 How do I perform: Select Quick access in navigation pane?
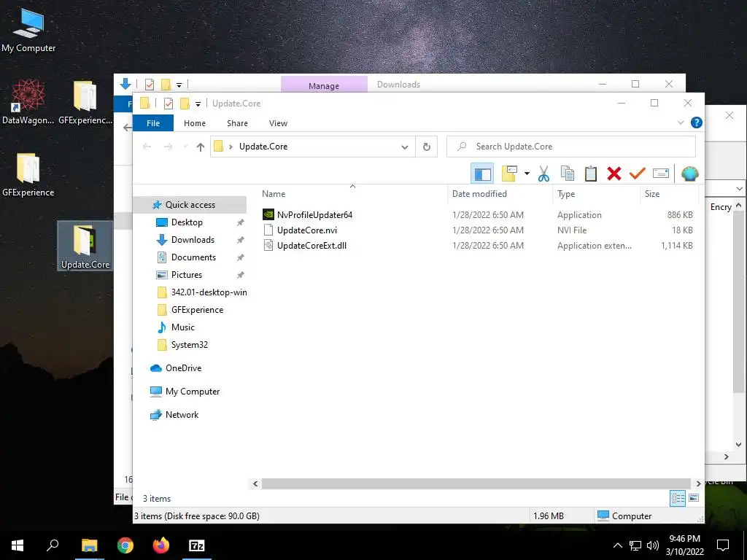coord(190,205)
